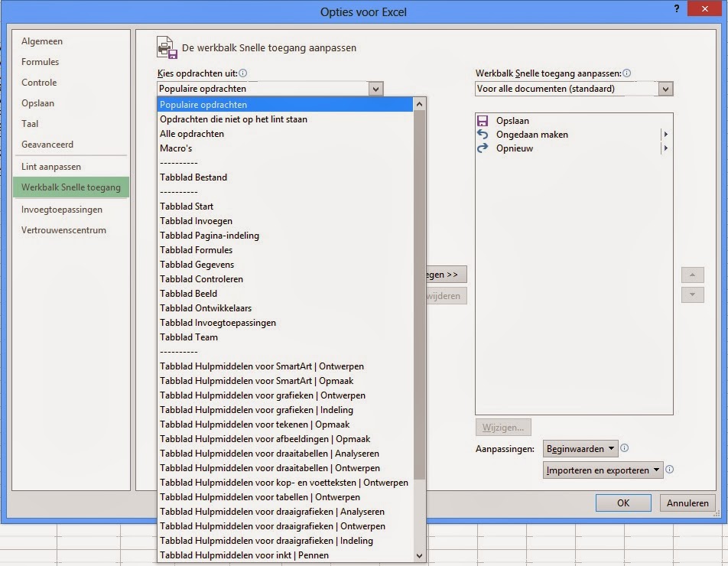
Task: Confirm the dialog with OK
Action: coord(622,503)
